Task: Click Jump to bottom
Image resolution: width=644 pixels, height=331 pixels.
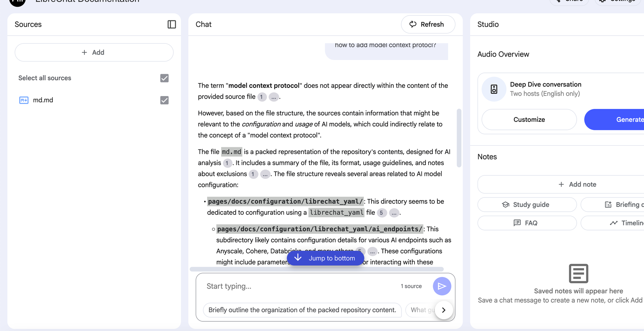Action: click(x=326, y=258)
